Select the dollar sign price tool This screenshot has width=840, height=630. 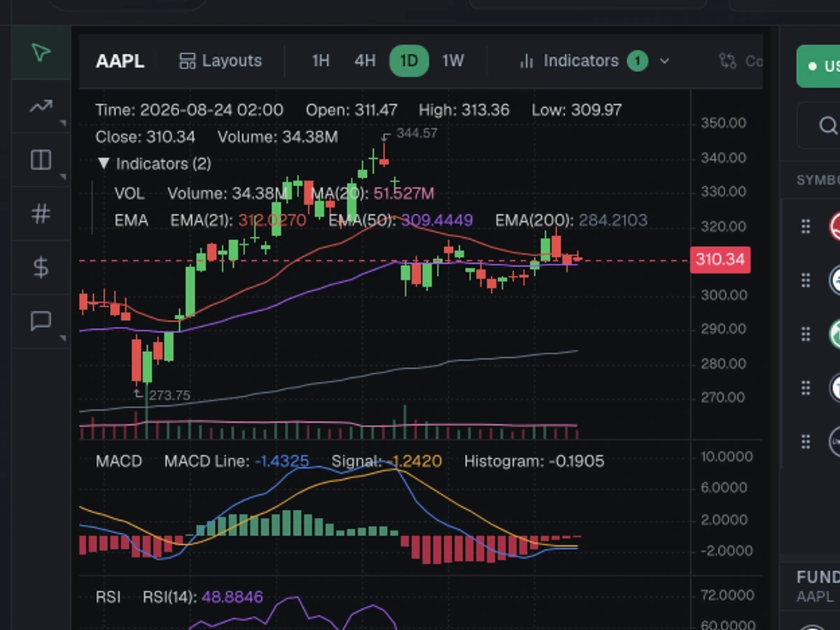click(41, 267)
